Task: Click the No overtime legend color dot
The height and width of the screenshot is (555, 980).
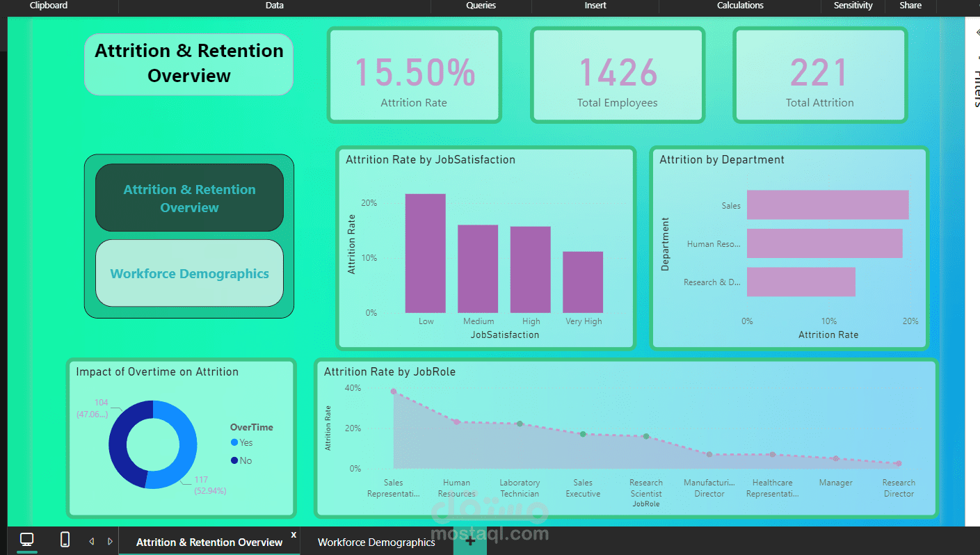Action: point(234,460)
